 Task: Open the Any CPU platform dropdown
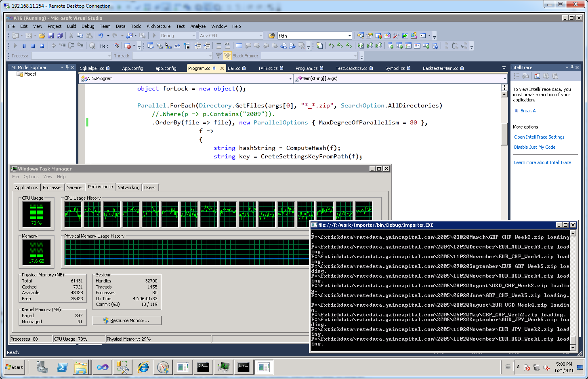pos(260,36)
